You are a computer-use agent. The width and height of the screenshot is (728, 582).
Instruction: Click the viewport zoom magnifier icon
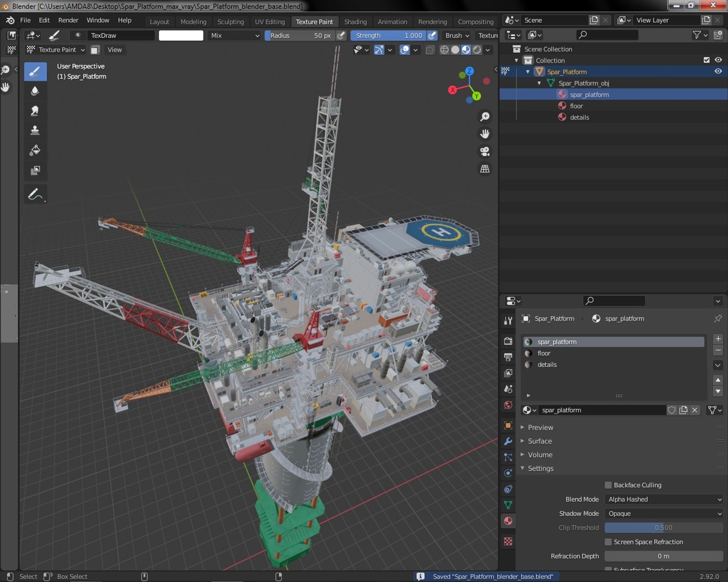coord(485,116)
